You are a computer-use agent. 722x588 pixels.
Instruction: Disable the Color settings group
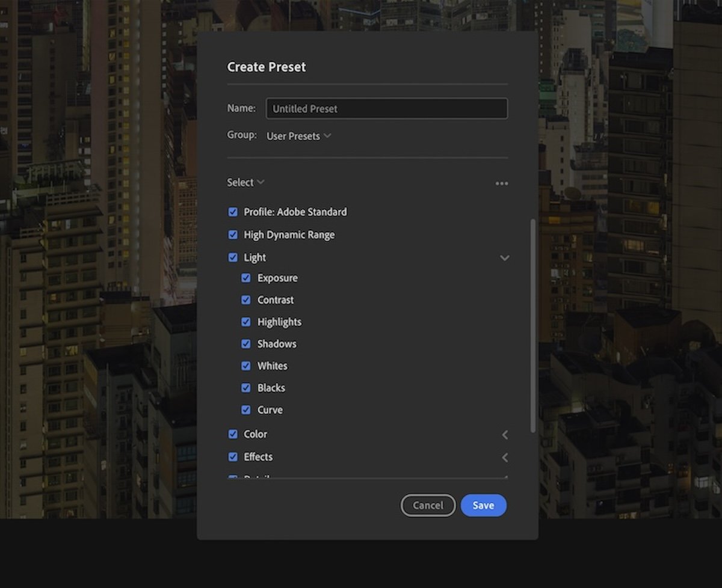click(x=233, y=433)
